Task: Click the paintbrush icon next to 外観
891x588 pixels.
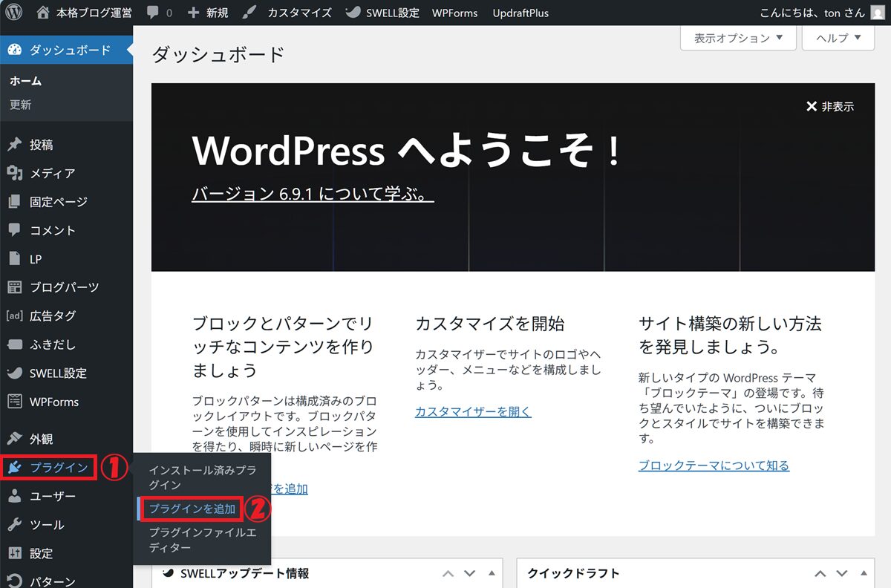Action: click(15, 439)
